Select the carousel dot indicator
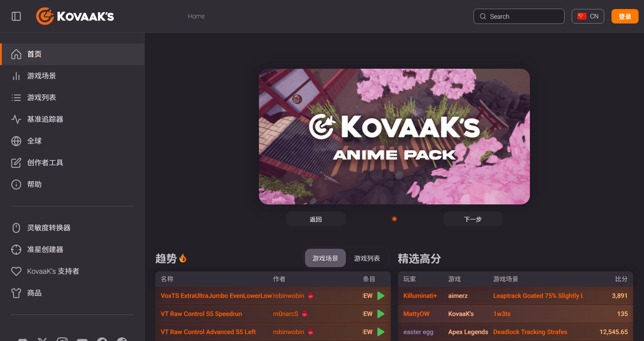Image resolution: width=644 pixels, height=341 pixels. [394, 219]
